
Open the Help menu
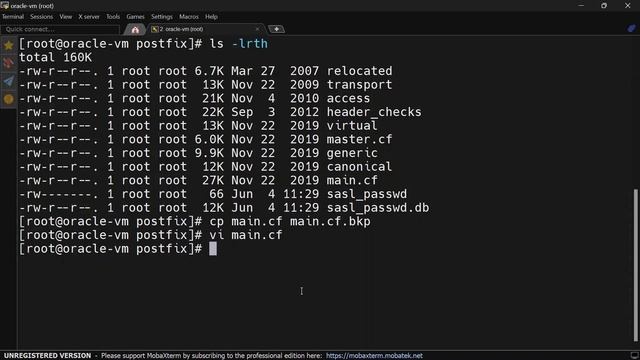[x=211, y=17]
